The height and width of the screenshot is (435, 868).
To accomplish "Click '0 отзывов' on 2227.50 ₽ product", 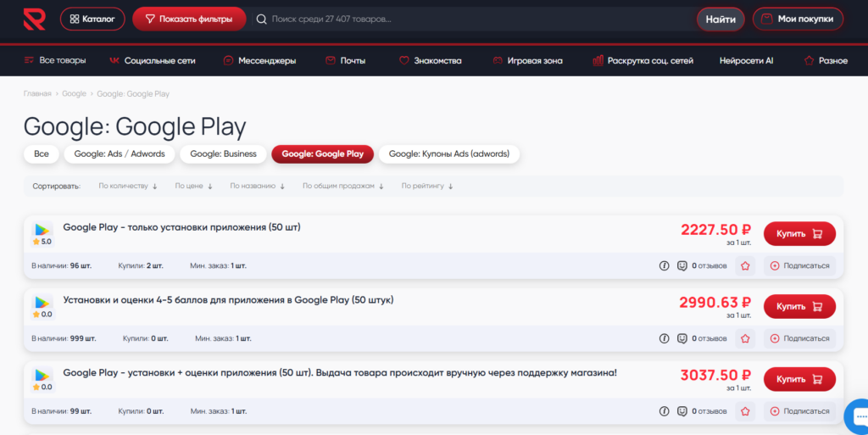I will [x=709, y=265].
